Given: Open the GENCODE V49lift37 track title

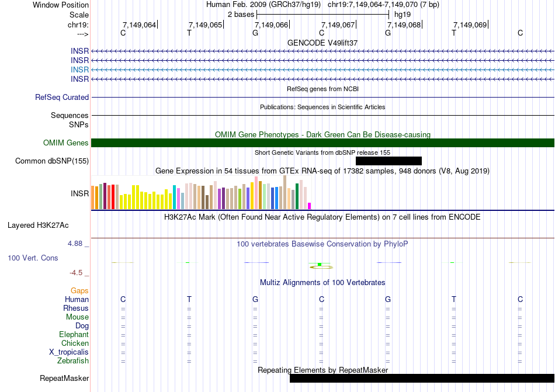Looking at the screenshot, I should pyautogui.click(x=322, y=43).
